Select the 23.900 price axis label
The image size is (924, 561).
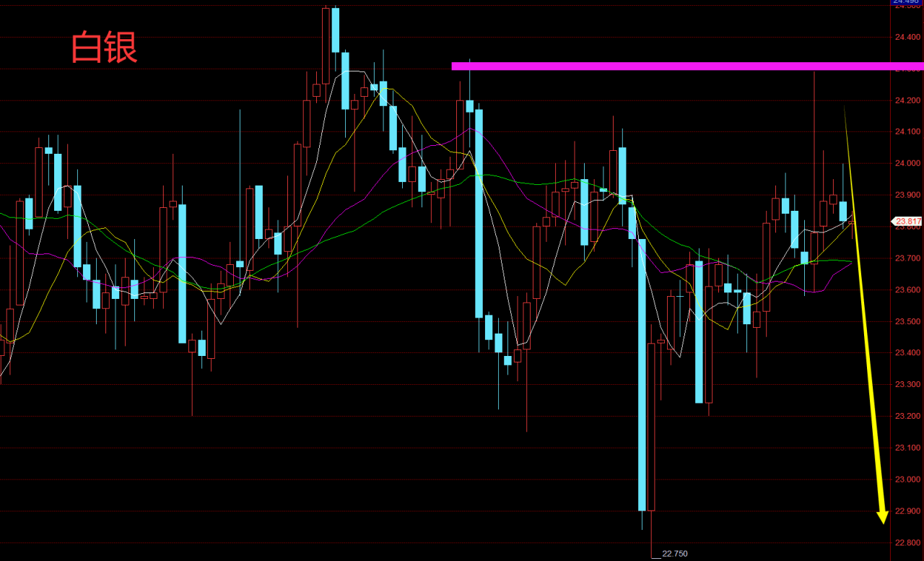tap(908, 195)
